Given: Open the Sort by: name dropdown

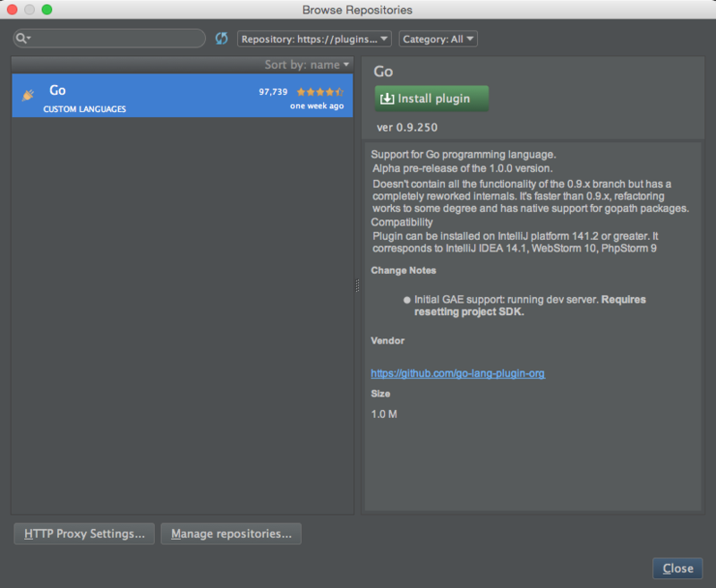Looking at the screenshot, I should tap(307, 64).
